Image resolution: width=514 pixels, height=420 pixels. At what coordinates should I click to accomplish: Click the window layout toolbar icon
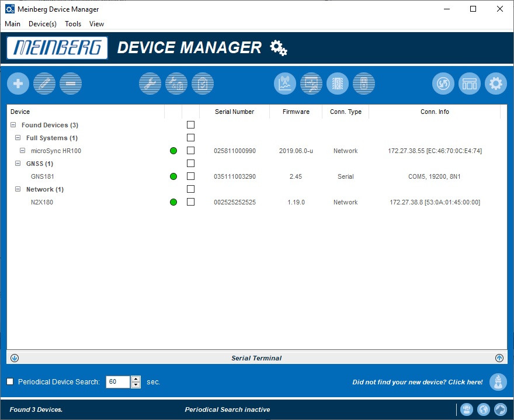click(470, 84)
